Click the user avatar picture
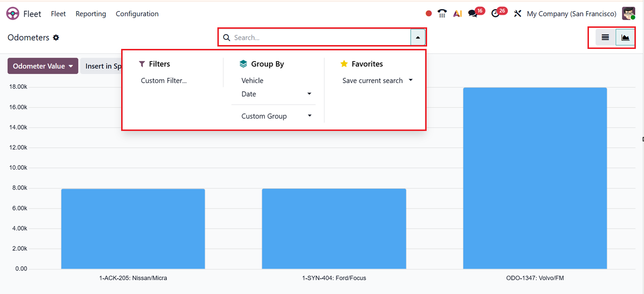644x294 pixels. [628, 13]
